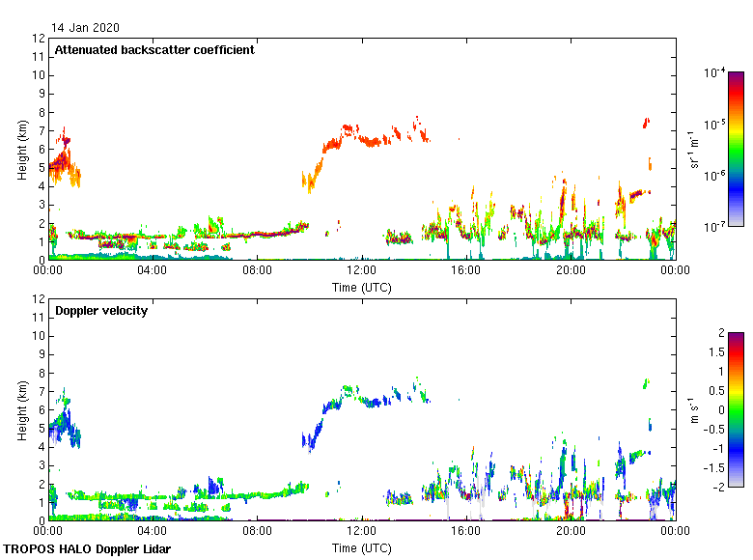The image size is (753, 560).
Task: Click the 10⁻⁴ label atop the backscatter colorbar
Action: click(x=714, y=73)
